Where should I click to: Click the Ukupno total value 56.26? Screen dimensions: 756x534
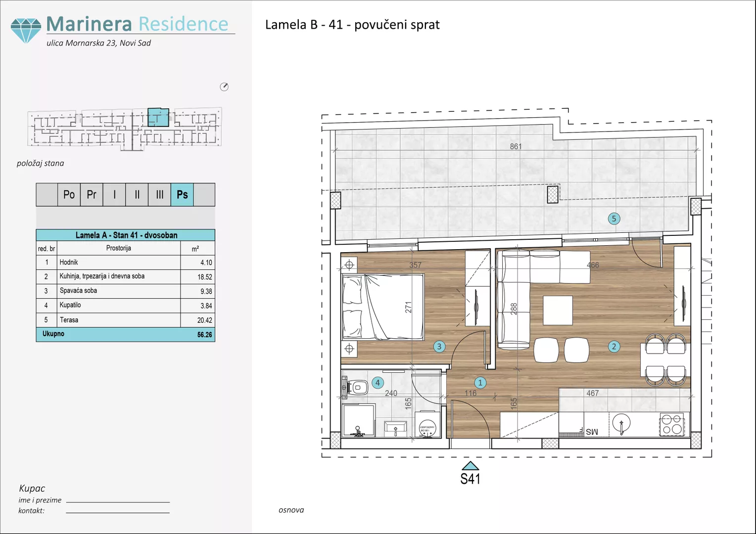204,335
